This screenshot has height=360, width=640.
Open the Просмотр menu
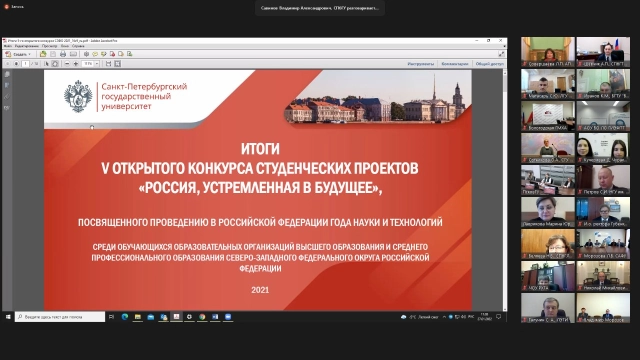tap(50, 46)
